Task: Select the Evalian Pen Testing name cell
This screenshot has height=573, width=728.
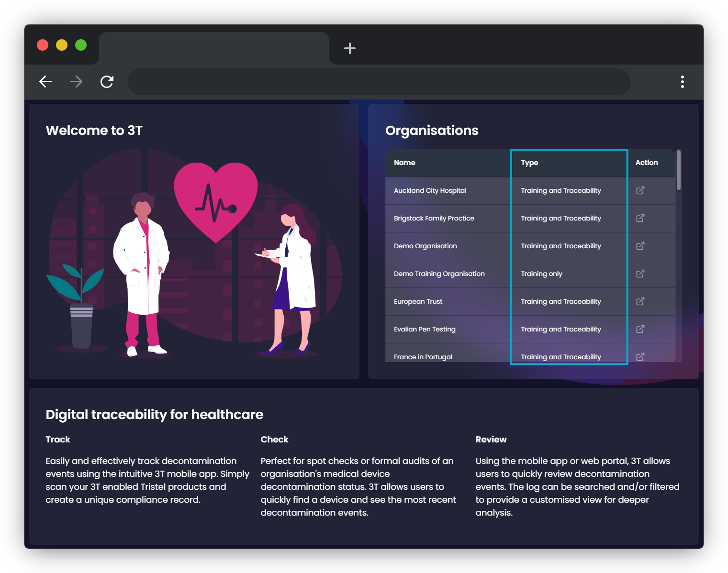Action: 448,329
